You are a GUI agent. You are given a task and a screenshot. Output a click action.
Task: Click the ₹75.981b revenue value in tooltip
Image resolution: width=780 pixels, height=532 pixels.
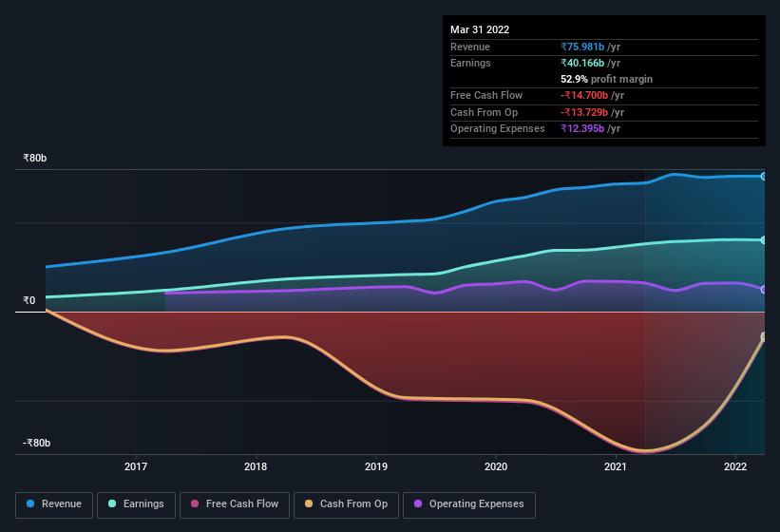tap(582, 47)
